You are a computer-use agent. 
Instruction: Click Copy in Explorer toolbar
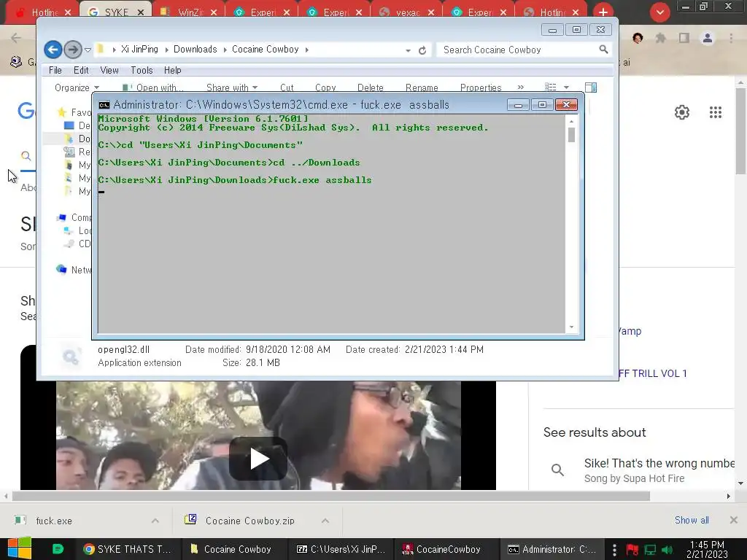pos(325,87)
